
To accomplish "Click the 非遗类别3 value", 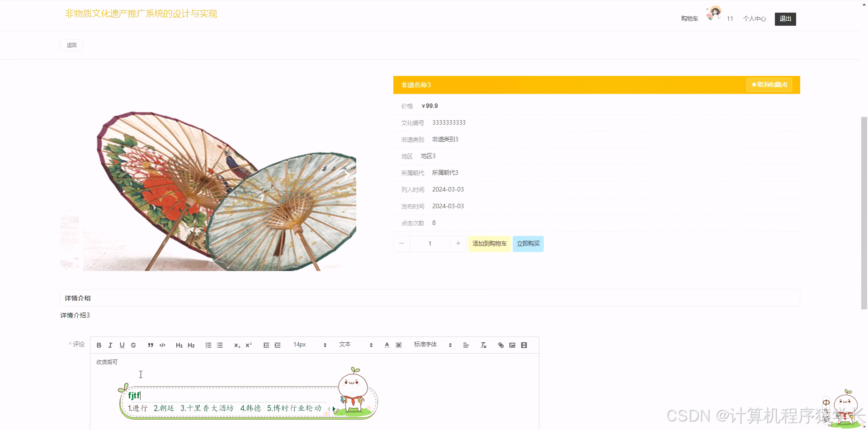I will [x=445, y=140].
